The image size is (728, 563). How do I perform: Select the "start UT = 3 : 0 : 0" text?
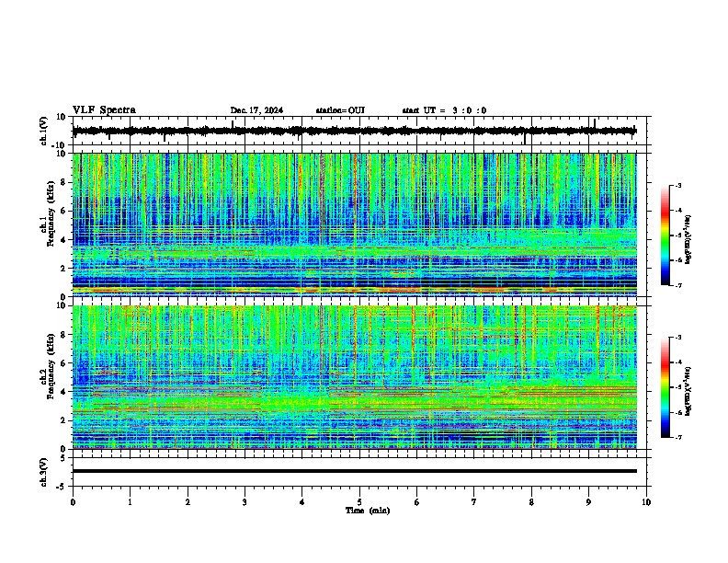tap(444, 110)
